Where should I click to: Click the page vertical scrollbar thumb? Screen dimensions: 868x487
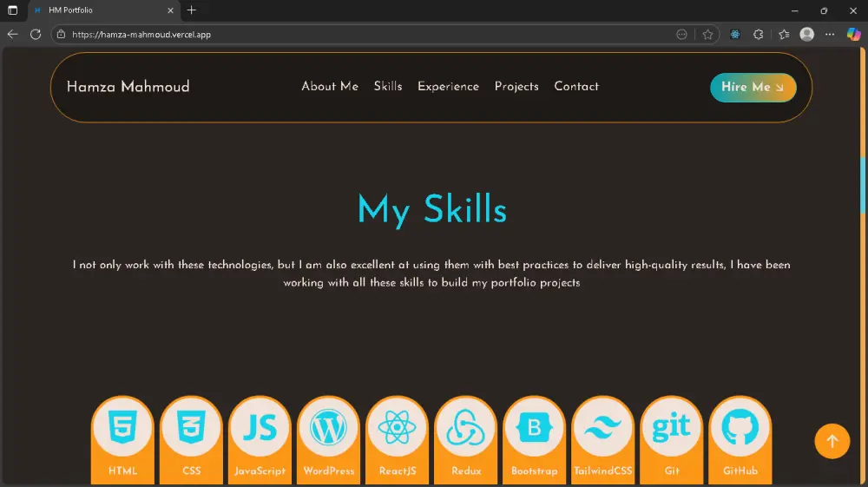[863, 184]
